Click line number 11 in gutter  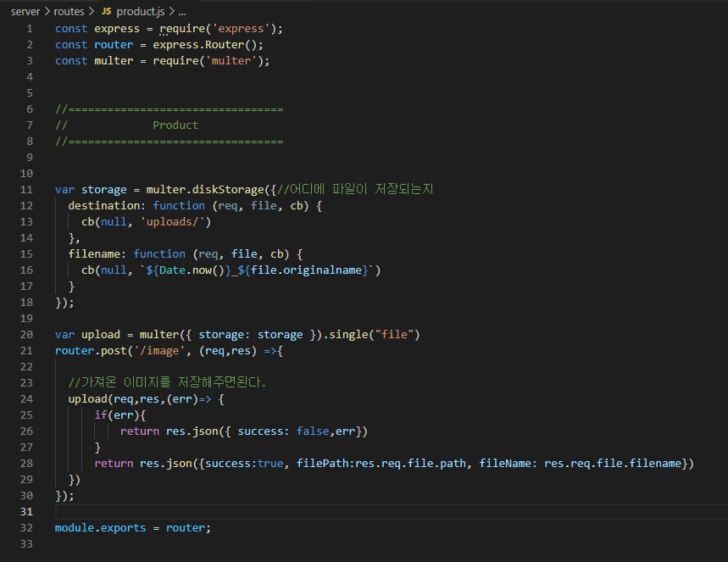click(x=26, y=190)
